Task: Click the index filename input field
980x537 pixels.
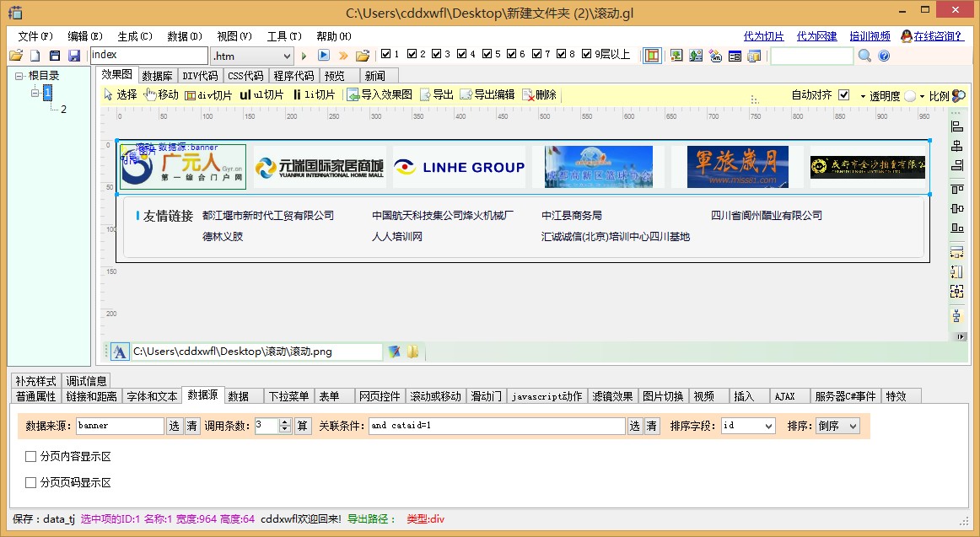Action: click(148, 56)
